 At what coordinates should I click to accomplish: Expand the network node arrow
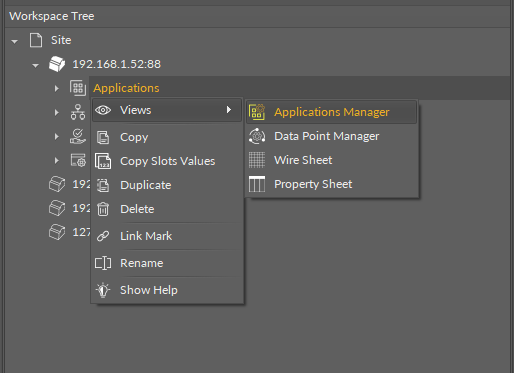pos(57,113)
